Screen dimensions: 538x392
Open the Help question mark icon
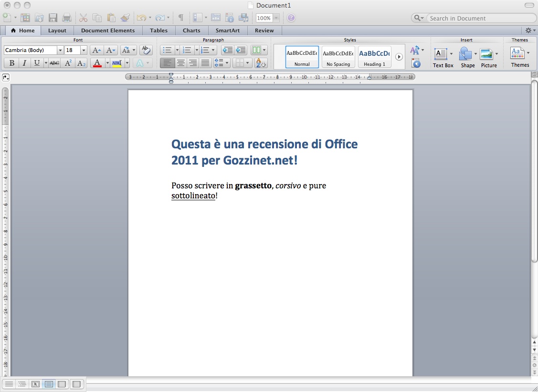pyautogui.click(x=291, y=18)
